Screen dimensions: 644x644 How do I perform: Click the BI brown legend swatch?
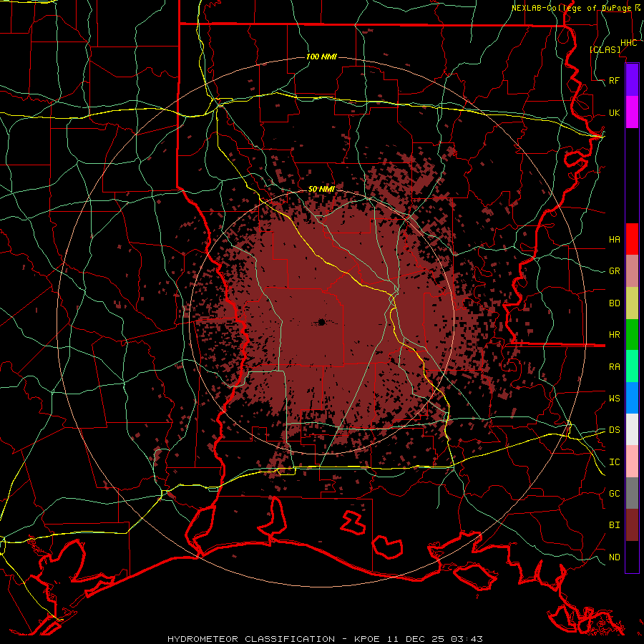tap(632, 525)
